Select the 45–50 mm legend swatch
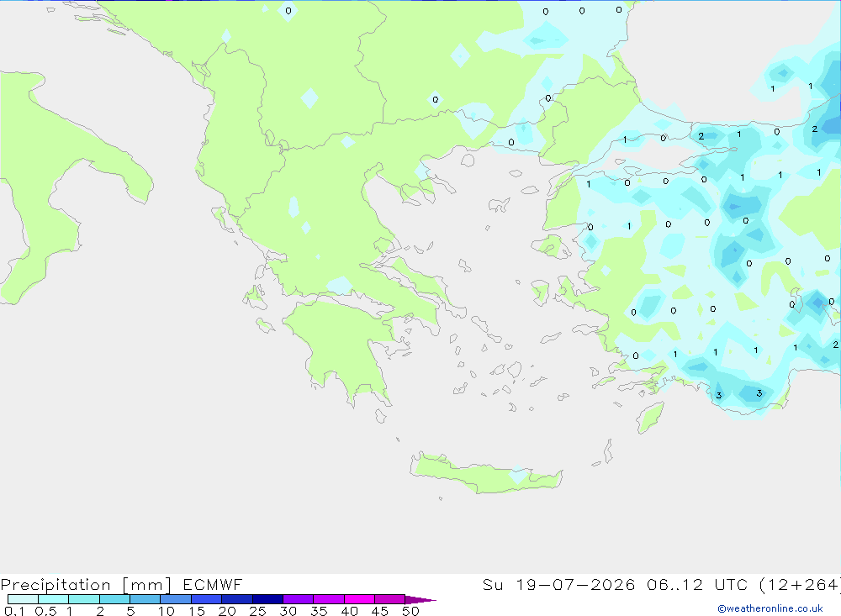Viewport: 841px width, 616px height. pyautogui.click(x=390, y=599)
